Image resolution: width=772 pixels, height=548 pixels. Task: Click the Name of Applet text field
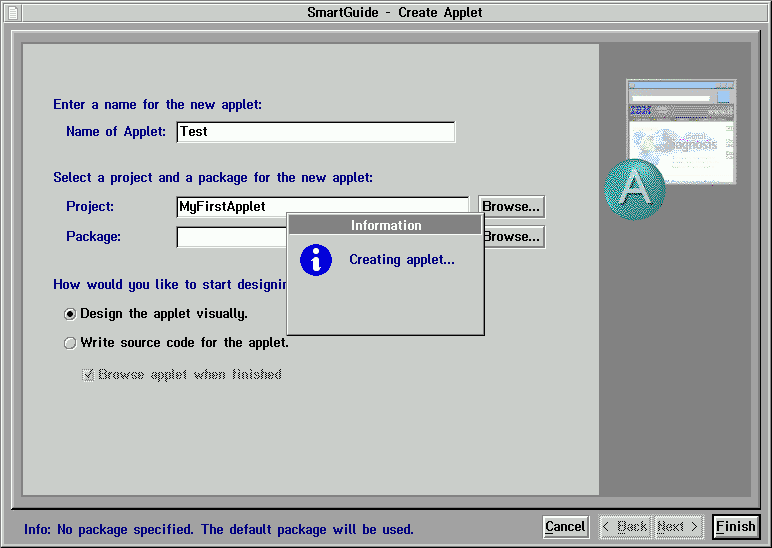(315, 132)
